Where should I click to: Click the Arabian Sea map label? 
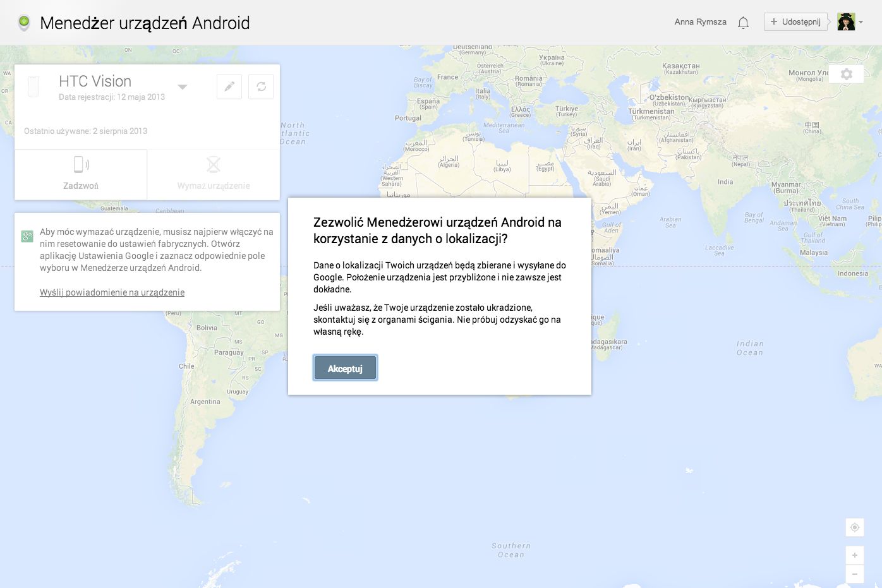670,222
